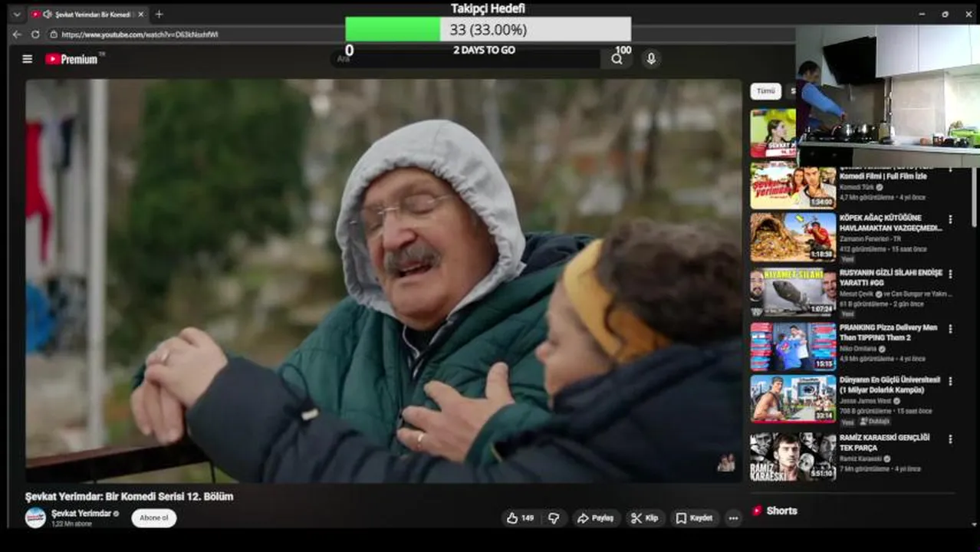Go to YouTube Premium home logo
This screenshot has height=552, width=980.
72,59
